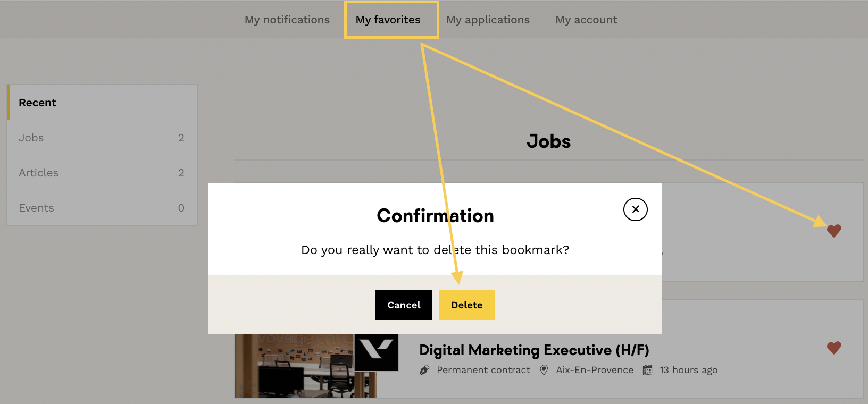868x404 pixels.
Task: Confirm bookmark removal with Delete
Action: [x=466, y=305]
